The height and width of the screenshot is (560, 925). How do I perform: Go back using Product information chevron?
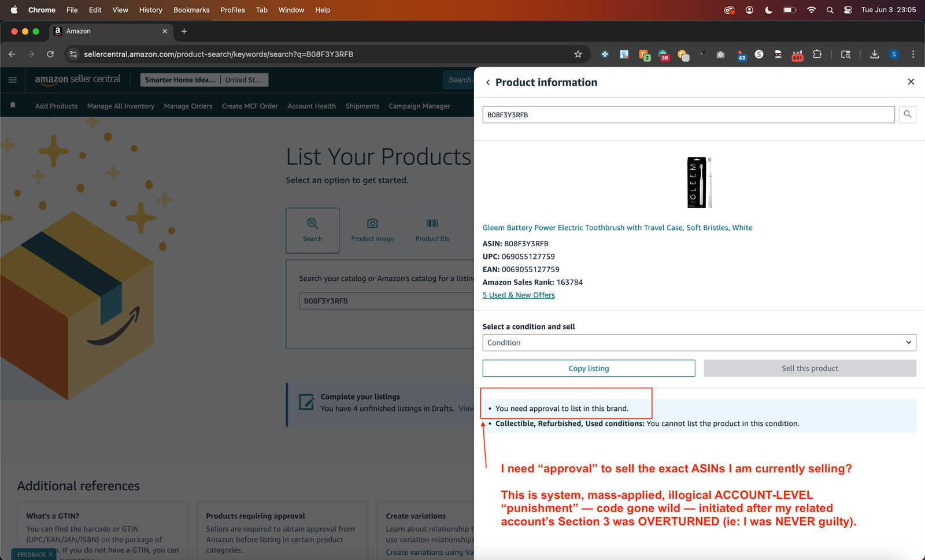tap(488, 83)
